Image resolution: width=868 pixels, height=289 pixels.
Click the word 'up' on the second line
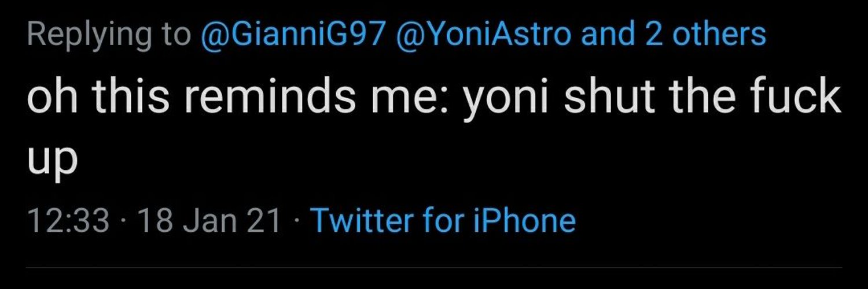pyautogui.click(x=52, y=158)
